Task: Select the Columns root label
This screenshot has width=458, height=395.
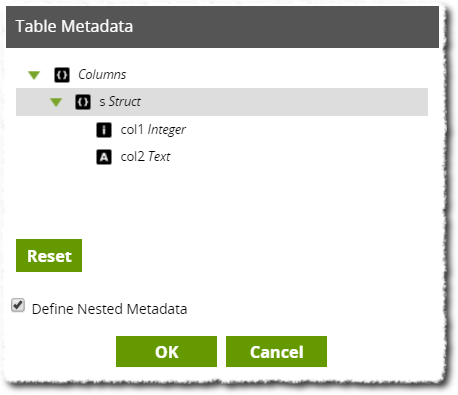Action: 102,74
